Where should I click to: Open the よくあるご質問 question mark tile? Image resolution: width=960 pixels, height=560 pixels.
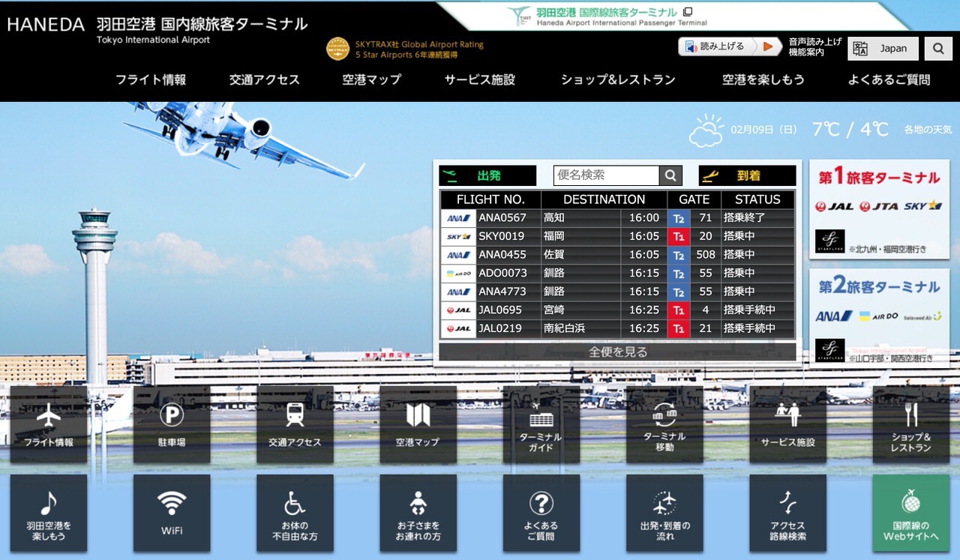coord(541,514)
